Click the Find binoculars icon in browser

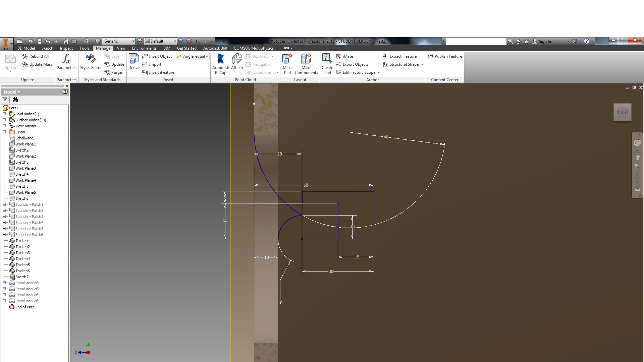[x=15, y=100]
